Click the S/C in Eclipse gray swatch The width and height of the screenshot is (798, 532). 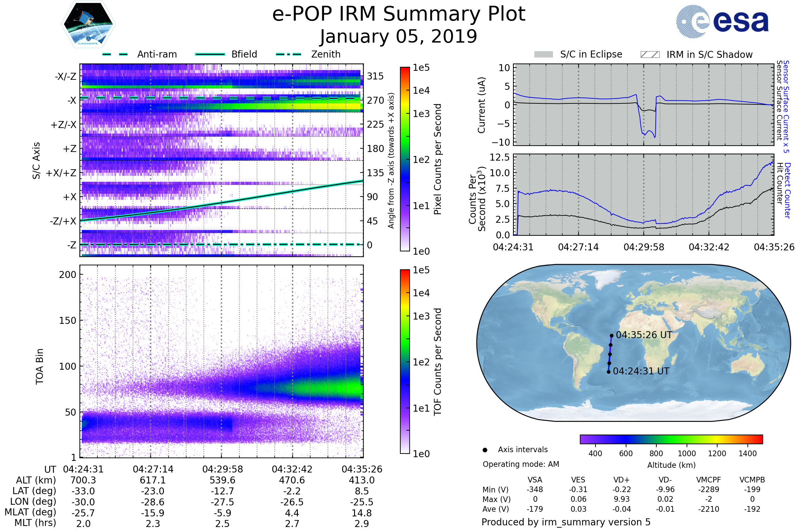543,55
